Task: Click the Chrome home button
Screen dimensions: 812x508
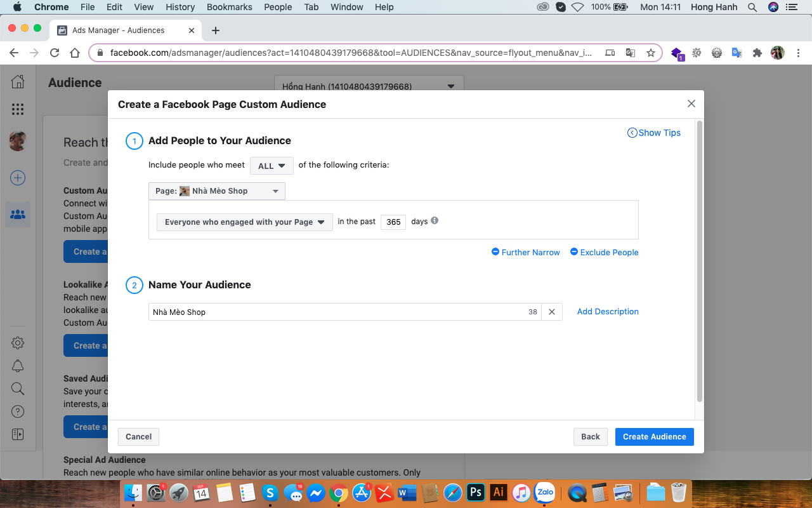Action: 75,53
